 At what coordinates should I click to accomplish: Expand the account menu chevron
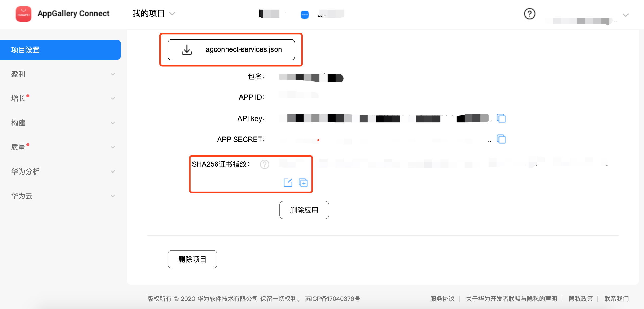coord(625,15)
